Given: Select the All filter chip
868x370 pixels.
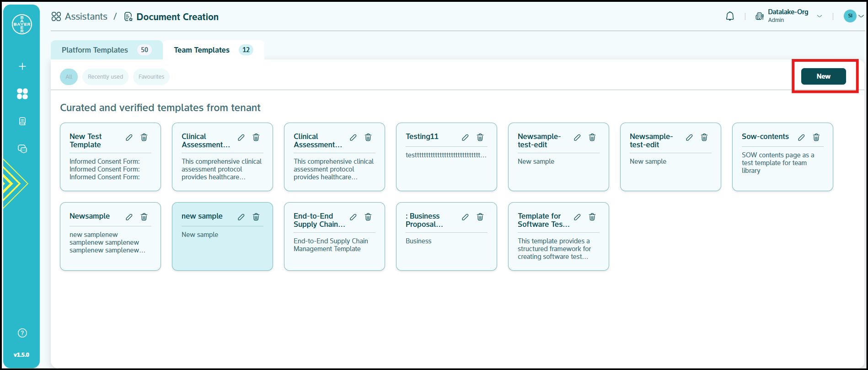Looking at the screenshot, I should tap(69, 77).
